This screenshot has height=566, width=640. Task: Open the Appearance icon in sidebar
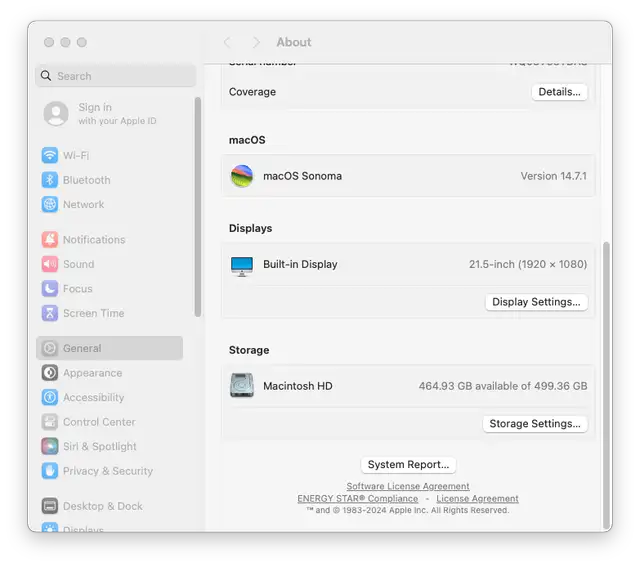point(50,373)
